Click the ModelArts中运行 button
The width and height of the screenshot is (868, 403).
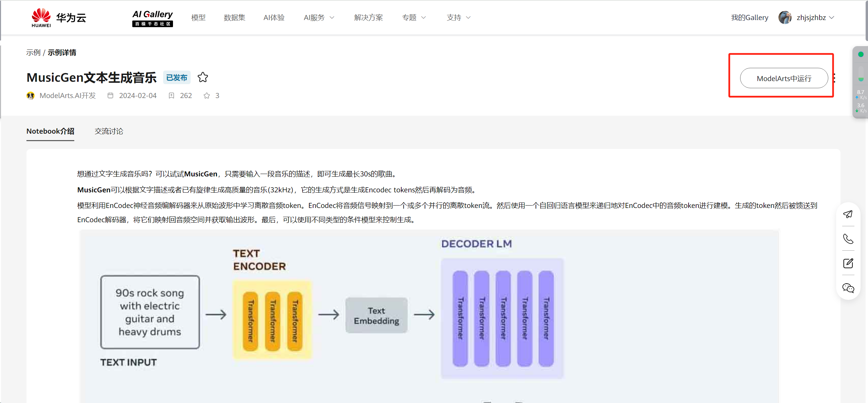[x=784, y=78]
